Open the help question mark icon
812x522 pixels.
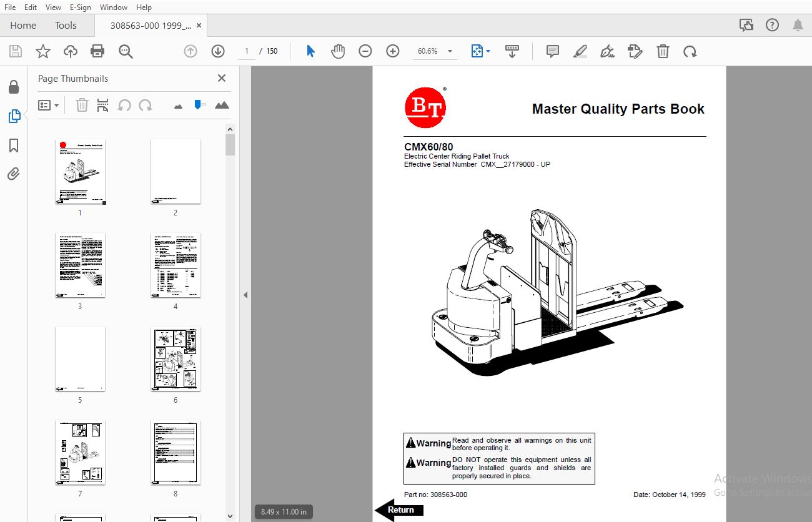[x=773, y=25]
